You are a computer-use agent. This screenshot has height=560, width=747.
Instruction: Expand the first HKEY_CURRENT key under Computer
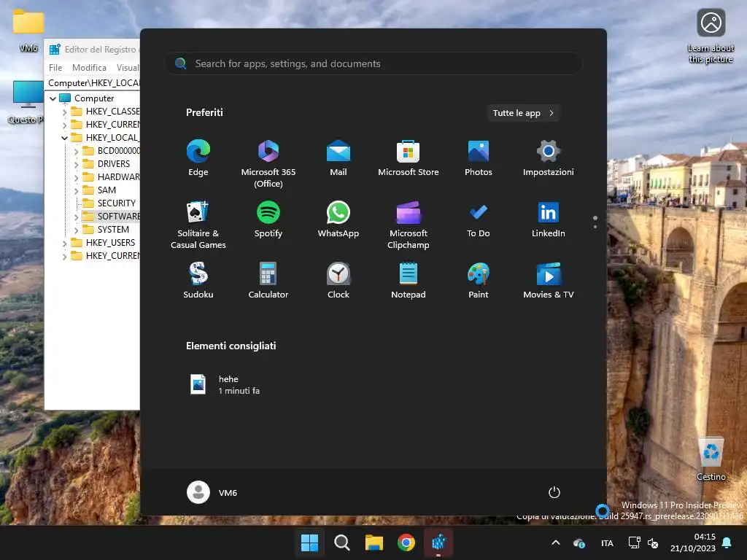pyautogui.click(x=64, y=125)
